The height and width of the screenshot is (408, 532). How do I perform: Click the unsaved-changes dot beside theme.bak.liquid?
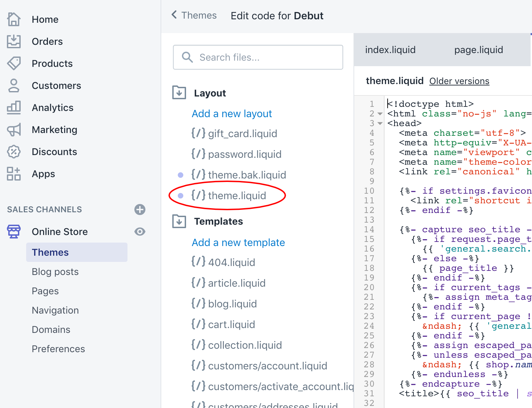pos(181,175)
